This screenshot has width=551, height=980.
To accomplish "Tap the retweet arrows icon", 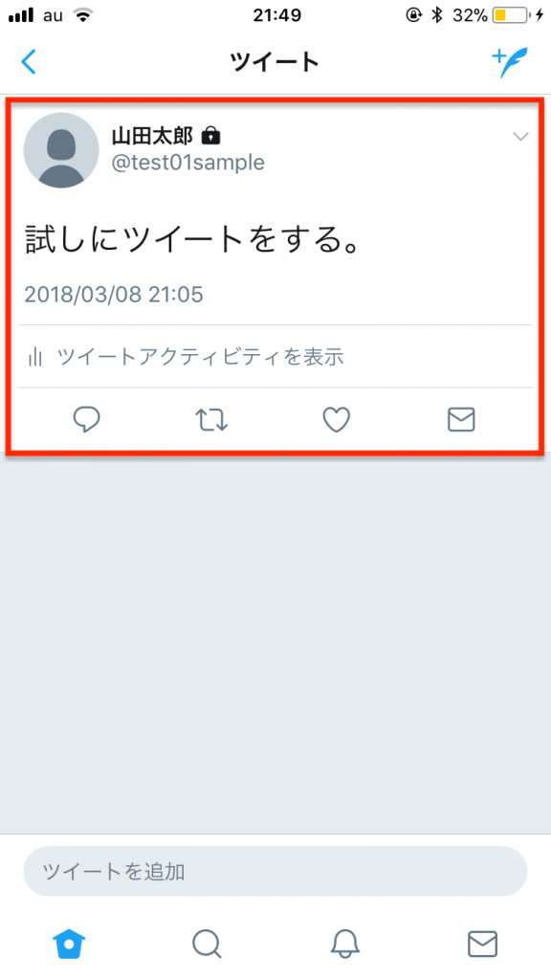I will point(211,420).
